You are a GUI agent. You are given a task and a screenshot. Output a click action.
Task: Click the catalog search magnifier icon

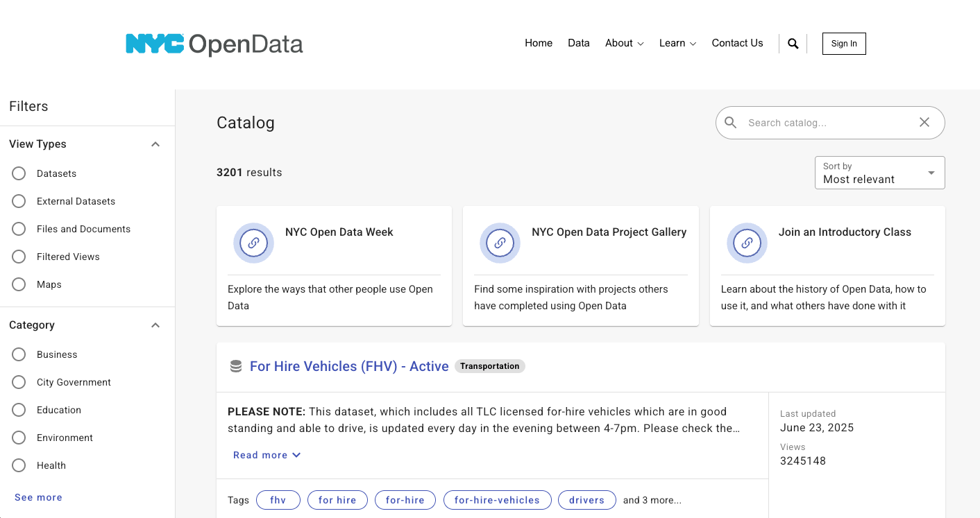click(731, 123)
